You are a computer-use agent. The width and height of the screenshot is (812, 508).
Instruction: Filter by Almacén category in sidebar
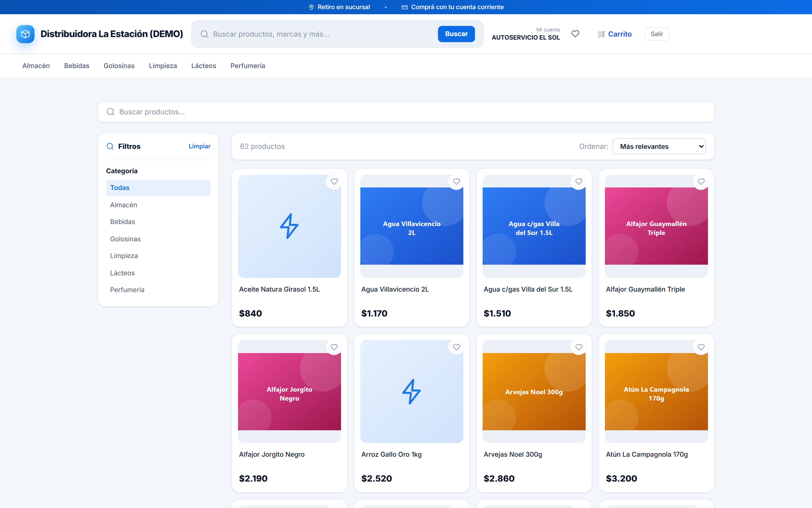pos(158,205)
